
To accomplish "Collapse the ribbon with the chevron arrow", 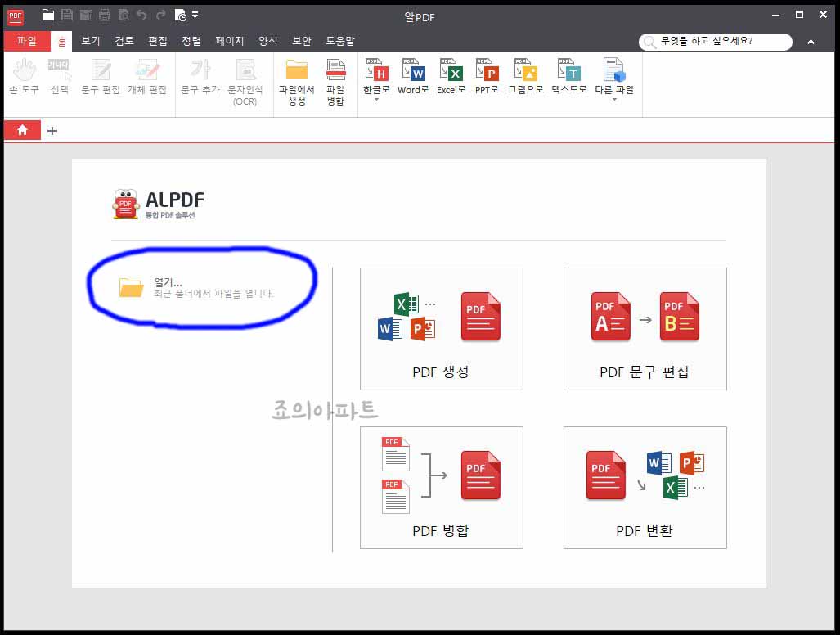I will pos(811,42).
